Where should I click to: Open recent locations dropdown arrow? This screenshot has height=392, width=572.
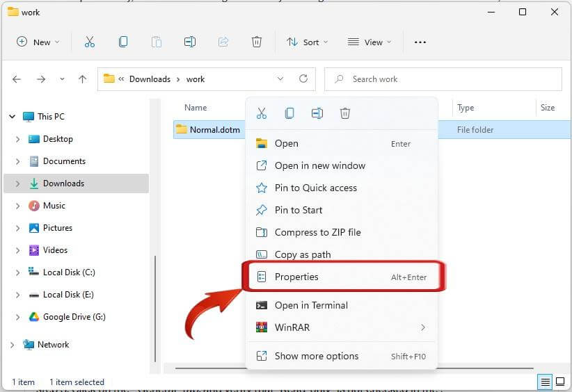tap(62, 79)
